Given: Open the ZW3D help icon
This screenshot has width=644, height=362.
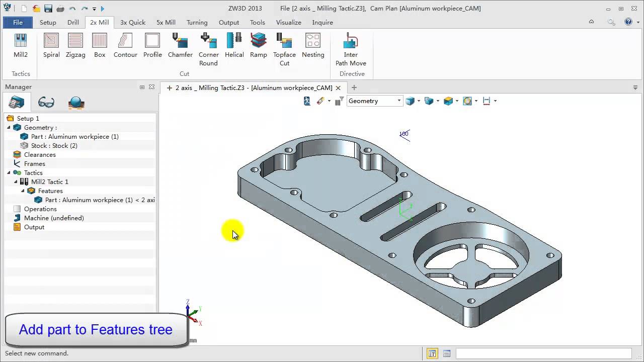Looking at the screenshot, I should (x=628, y=22).
